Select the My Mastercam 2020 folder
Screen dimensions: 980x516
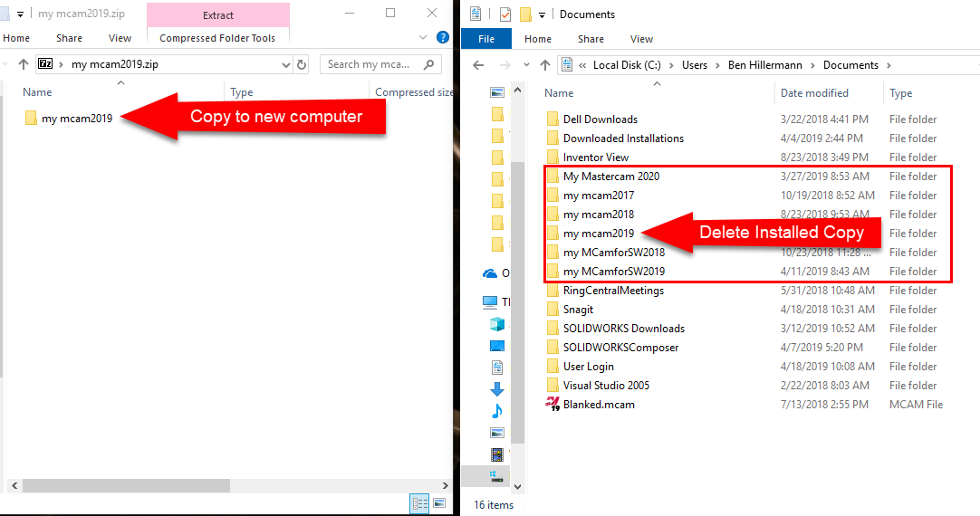click(610, 177)
